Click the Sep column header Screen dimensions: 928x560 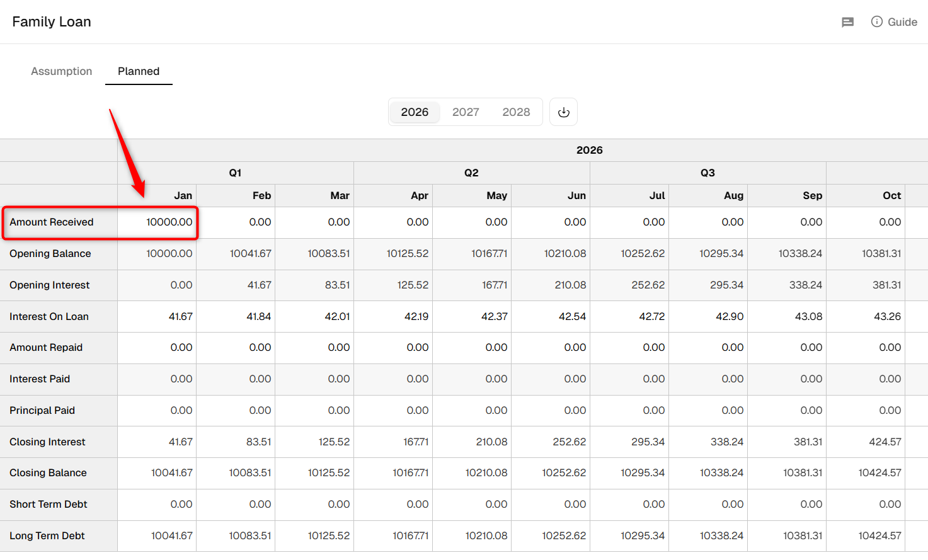[x=813, y=196]
